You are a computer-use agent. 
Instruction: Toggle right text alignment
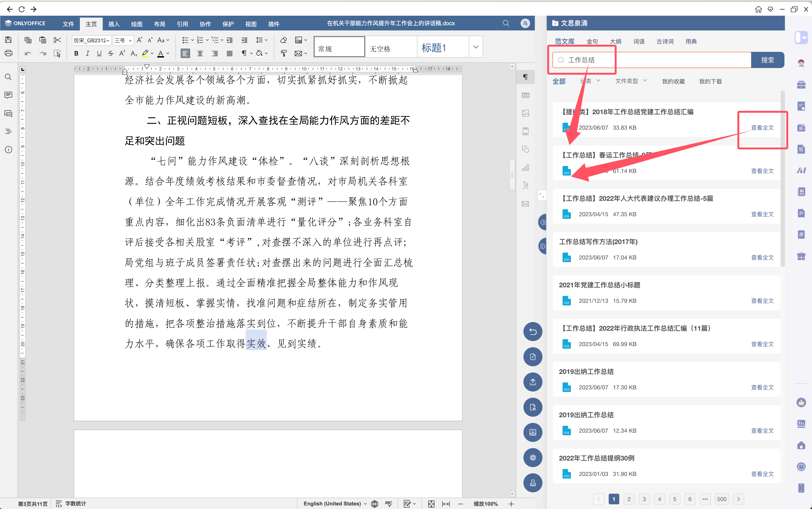click(215, 53)
